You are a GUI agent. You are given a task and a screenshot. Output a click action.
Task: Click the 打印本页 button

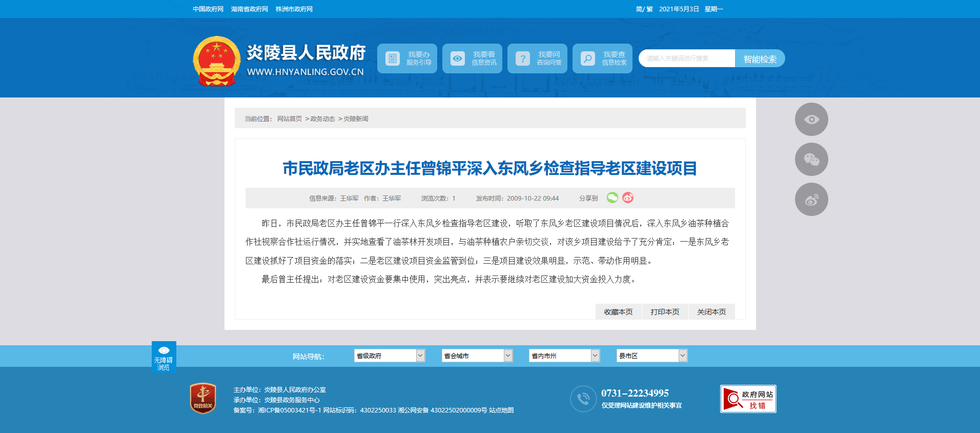coord(665,312)
